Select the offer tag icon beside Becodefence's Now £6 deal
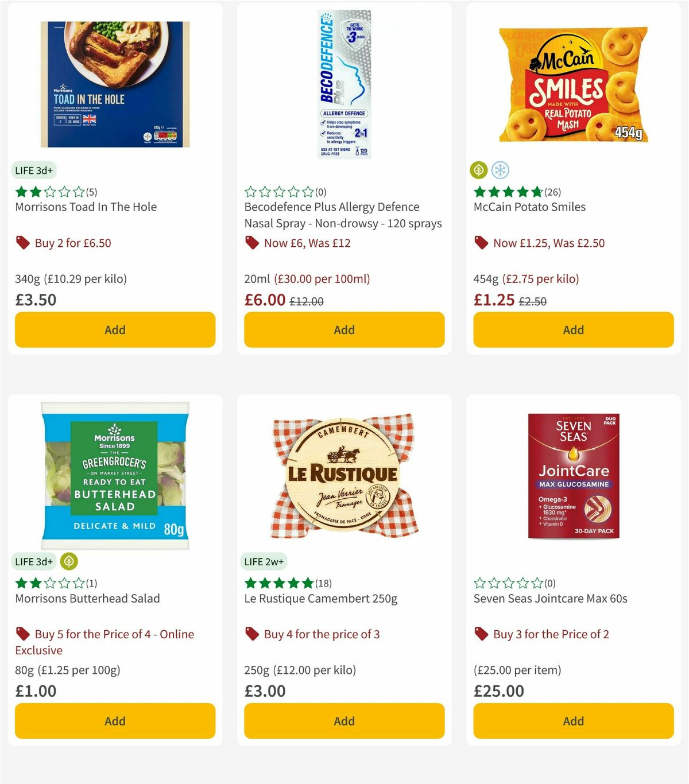Screen dimensions: 689x784 coord(252,243)
